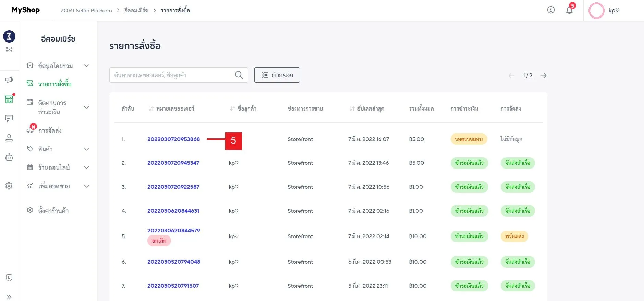Expand the sidebar with double-arrow icon
Viewport: 644px width, 301px height.
pyautogui.click(x=9, y=297)
